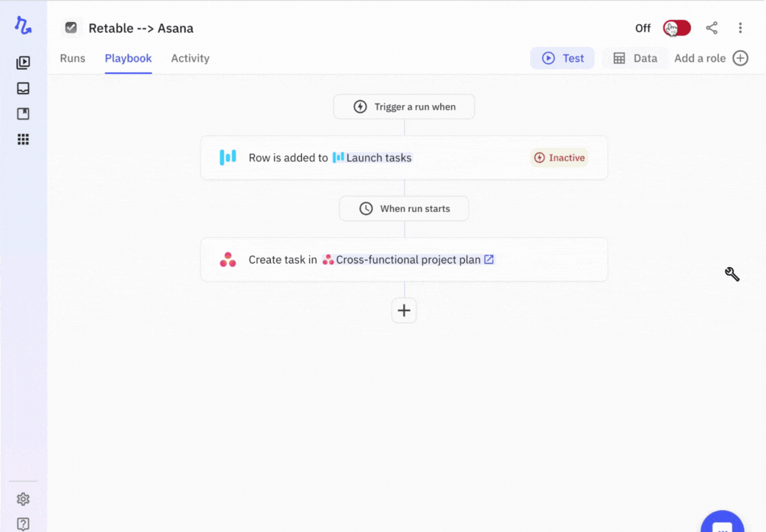This screenshot has width=766, height=532.
Task: Click the Test button
Action: [x=562, y=58]
